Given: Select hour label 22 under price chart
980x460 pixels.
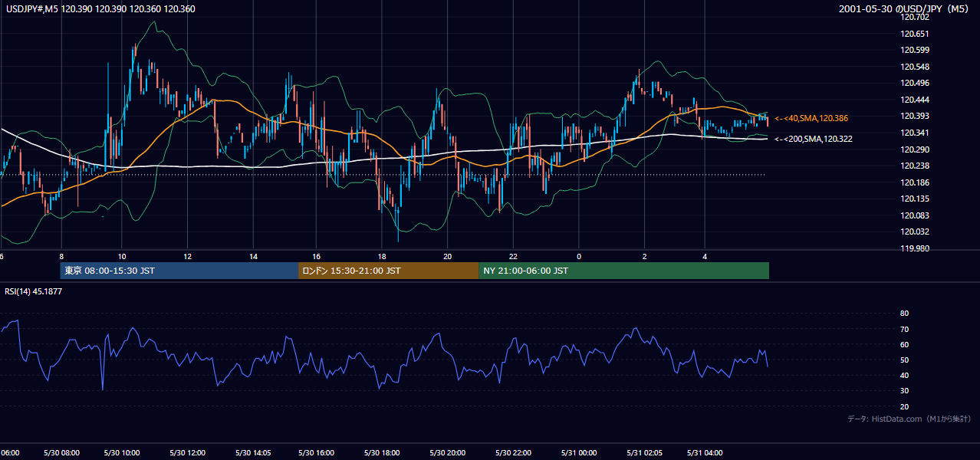Looking at the screenshot, I should coord(513,256).
